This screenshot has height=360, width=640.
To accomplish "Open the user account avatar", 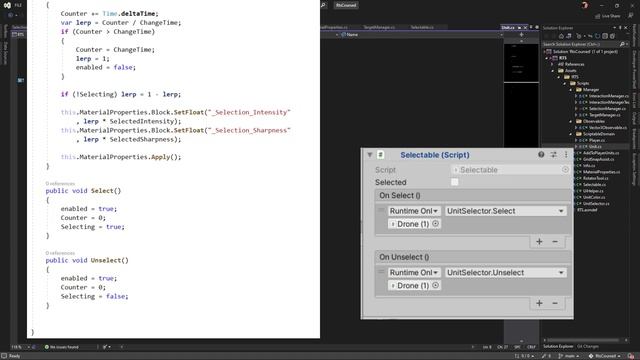I will [585, 5].
